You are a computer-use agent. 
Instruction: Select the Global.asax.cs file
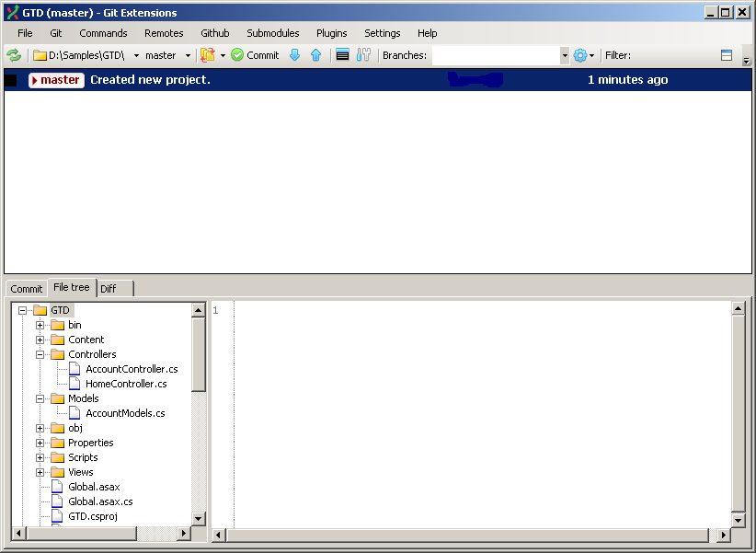pos(100,501)
